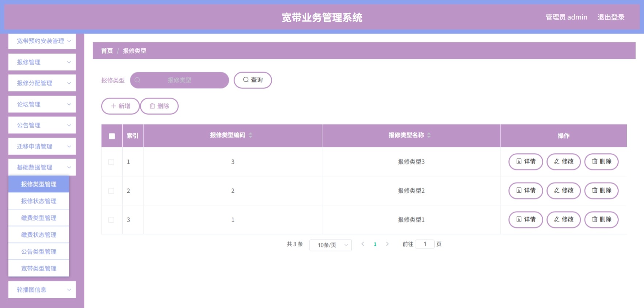
Task: Go to 首页 breadcrumb link
Action: point(107,51)
